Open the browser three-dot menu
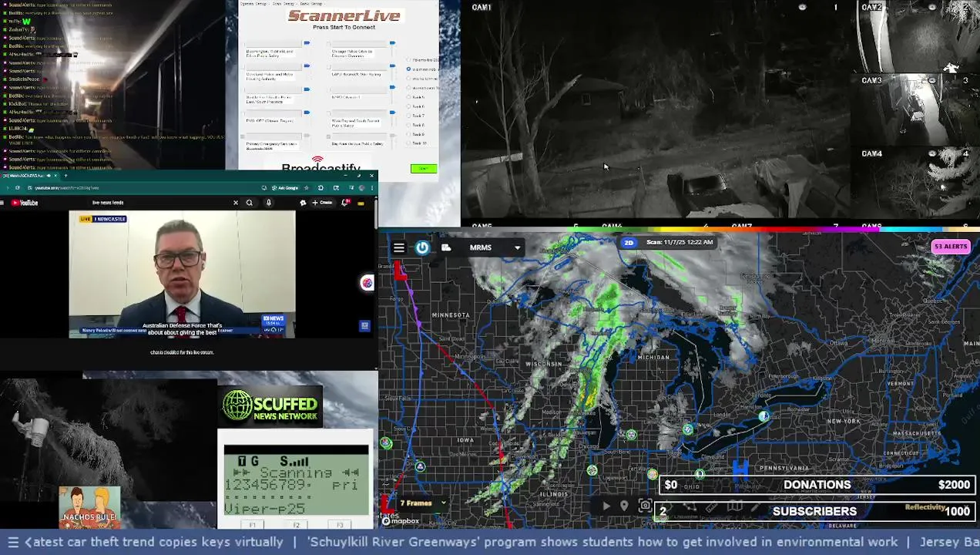The height and width of the screenshot is (555, 980). (x=371, y=187)
